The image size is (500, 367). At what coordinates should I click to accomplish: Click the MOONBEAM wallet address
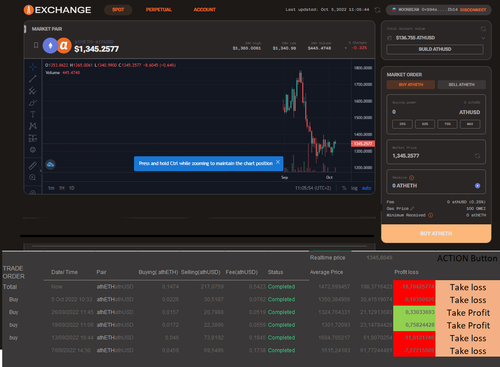tap(425, 10)
